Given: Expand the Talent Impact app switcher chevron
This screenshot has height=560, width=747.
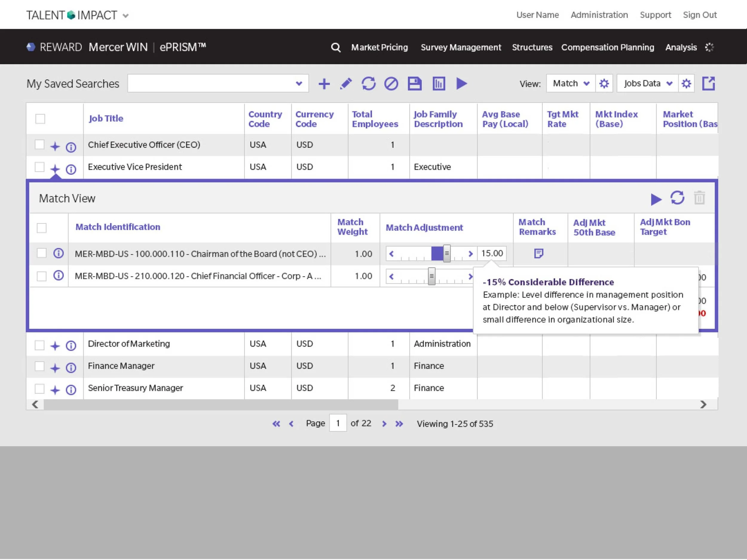Looking at the screenshot, I should click(x=125, y=16).
